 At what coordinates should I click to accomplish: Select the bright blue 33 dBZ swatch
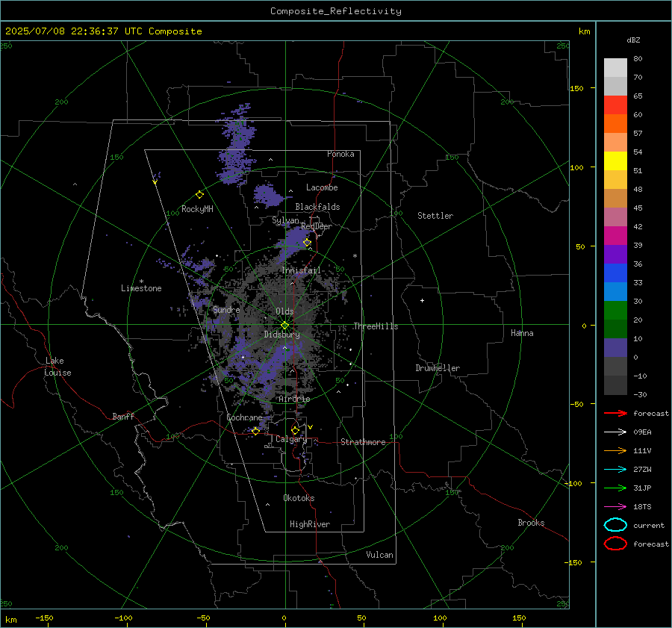(615, 273)
